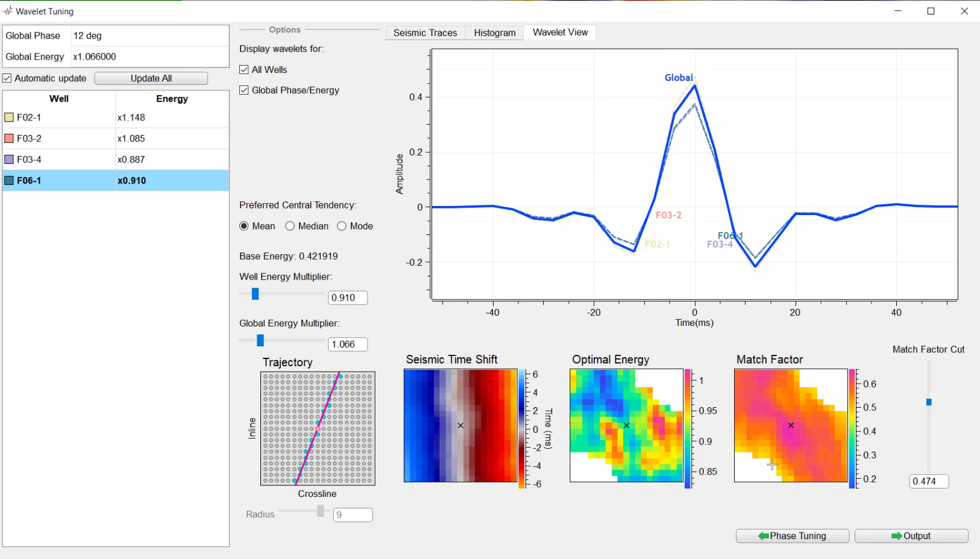Select Median central tendency

pyautogui.click(x=291, y=226)
